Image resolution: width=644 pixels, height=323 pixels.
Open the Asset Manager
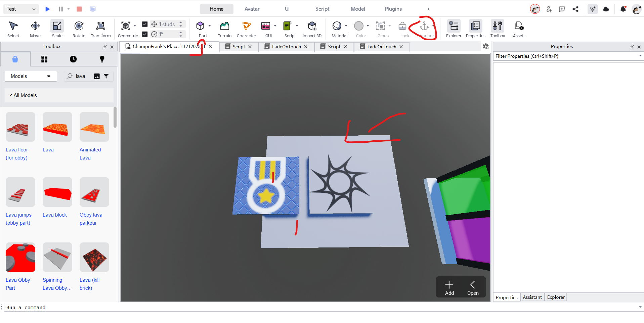click(x=519, y=29)
